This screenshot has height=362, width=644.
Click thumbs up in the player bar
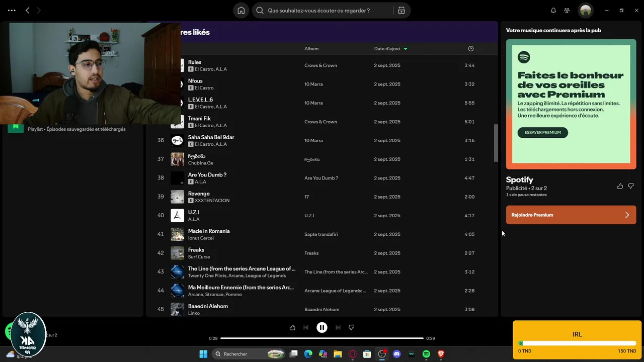point(292,327)
